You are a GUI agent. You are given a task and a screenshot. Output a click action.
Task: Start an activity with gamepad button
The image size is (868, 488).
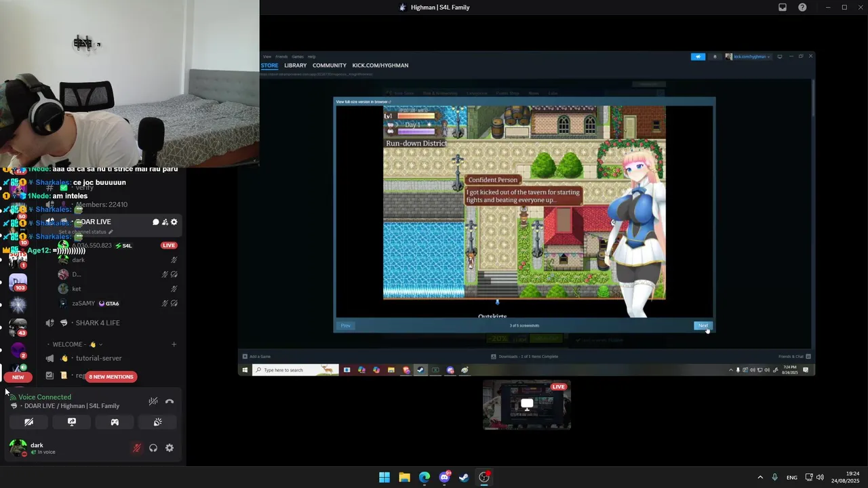point(115,422)
